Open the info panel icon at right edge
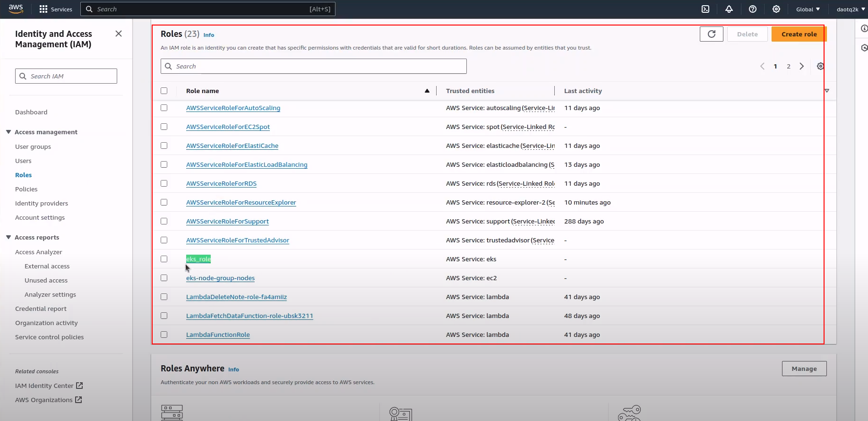 click(864, 28)
